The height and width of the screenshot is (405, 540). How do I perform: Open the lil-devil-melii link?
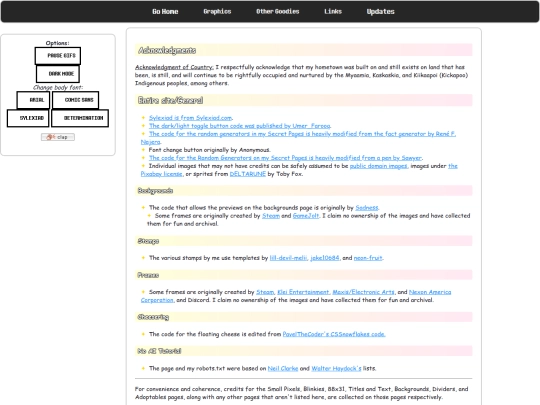[x=288, y=258]
